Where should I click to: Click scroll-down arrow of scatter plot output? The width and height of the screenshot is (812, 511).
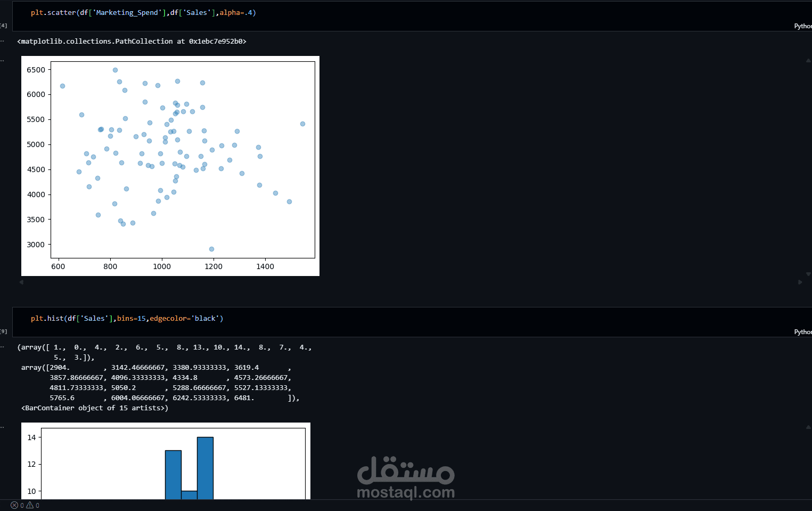[808, 274]
